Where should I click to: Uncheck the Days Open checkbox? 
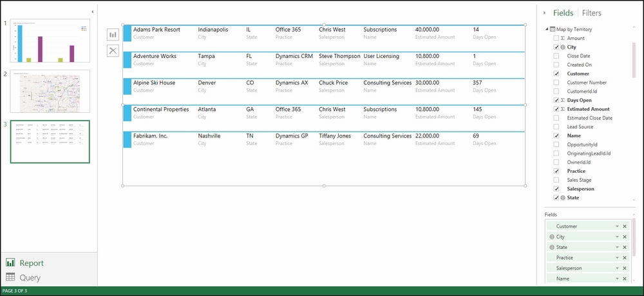tap(556, 101)
